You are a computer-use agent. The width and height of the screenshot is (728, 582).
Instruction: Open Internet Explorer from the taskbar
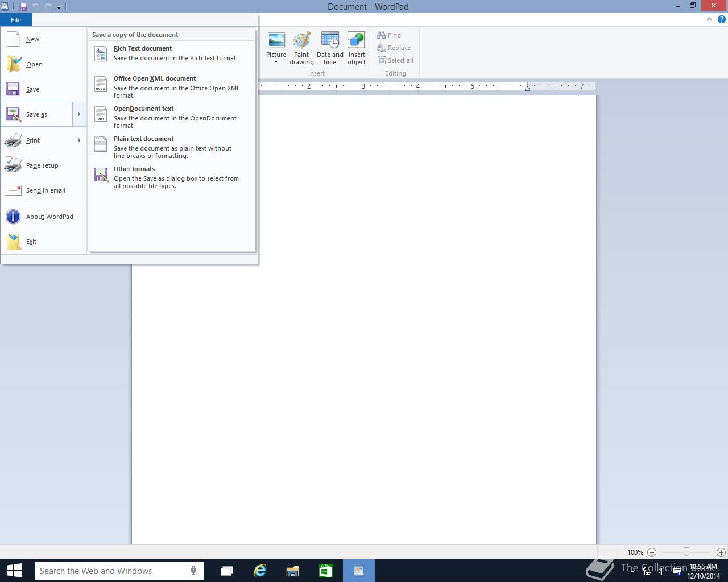tap(260, 571)
